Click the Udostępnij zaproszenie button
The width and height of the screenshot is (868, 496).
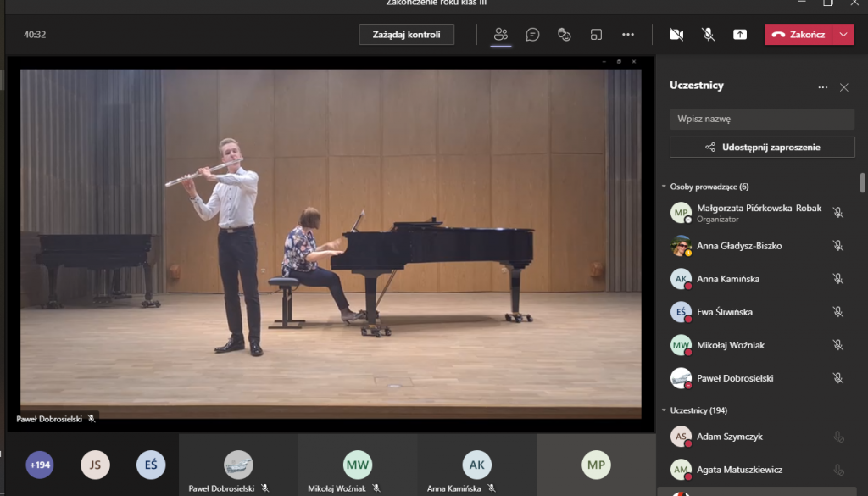click(762, 148)
